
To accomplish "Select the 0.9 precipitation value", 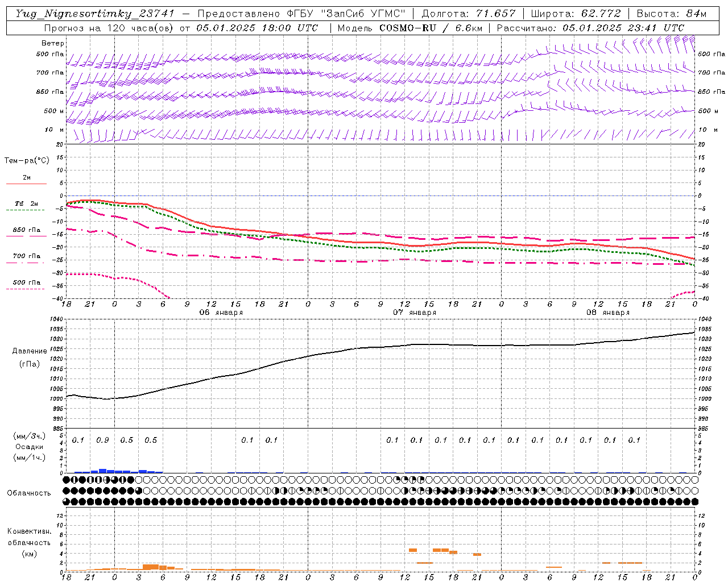I will tap(102, 440).
